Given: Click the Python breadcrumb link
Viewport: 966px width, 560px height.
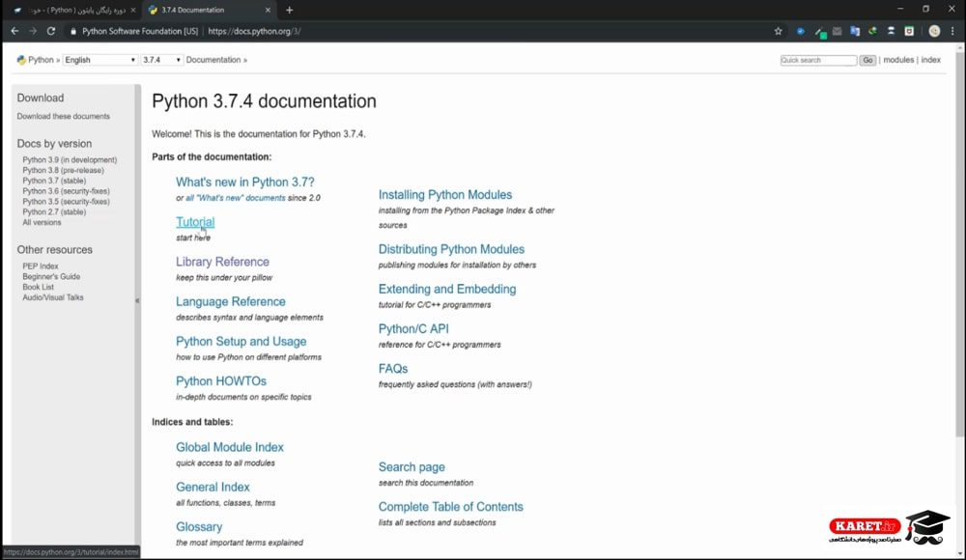Looking at the screenshot, I should pos(41,60).
